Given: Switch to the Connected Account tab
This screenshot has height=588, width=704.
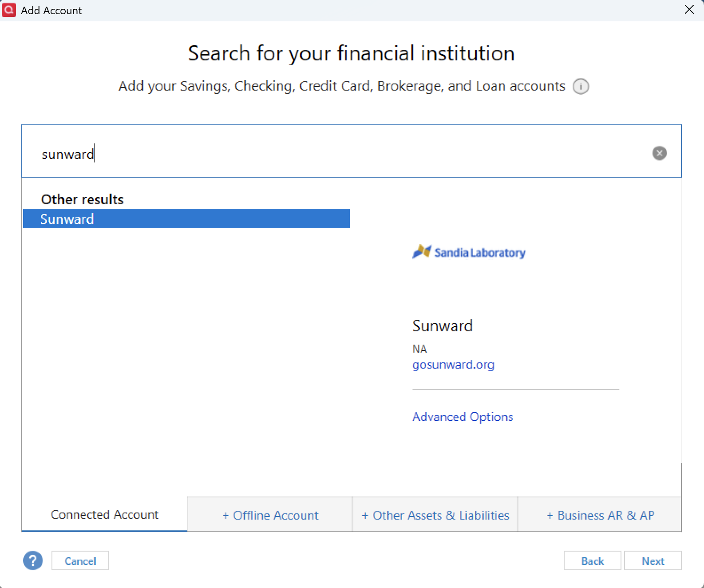Looking at the screenshot, I should (x=105, y=514).
